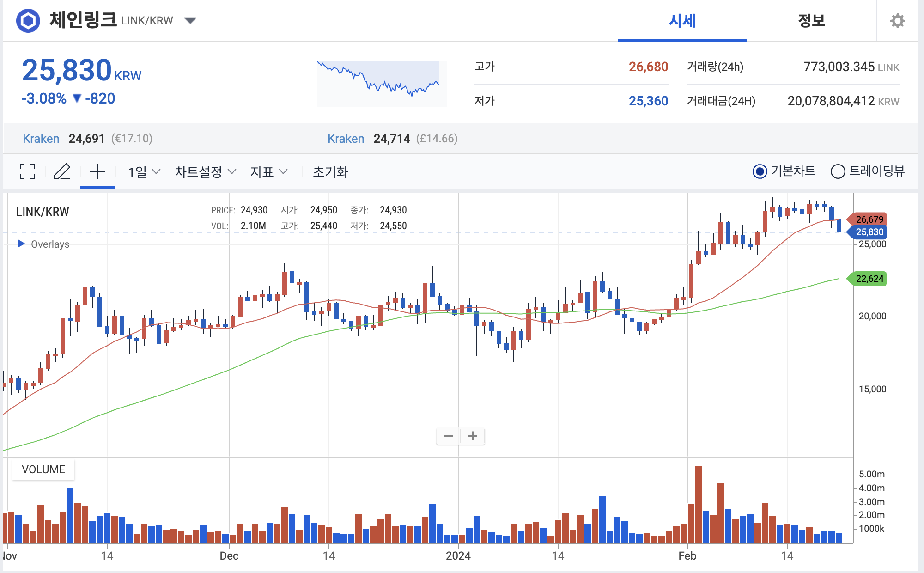Open the 1일 interval dropdown
924x573 pixels.
pyautogui.click(x=144, y=172)
